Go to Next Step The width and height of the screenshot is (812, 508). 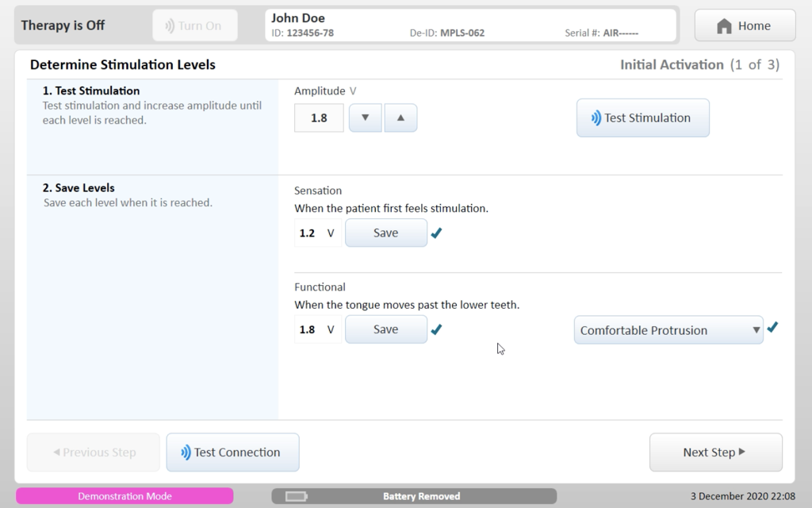tap(716, 452)
